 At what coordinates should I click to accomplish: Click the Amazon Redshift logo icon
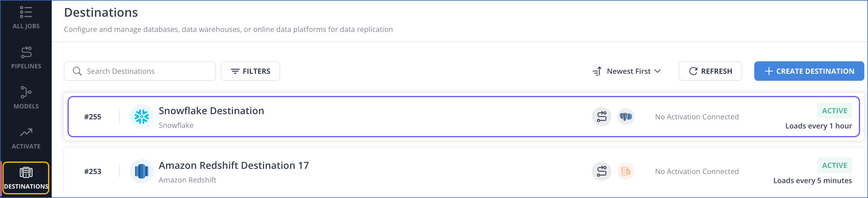click(x=141, y=171)
